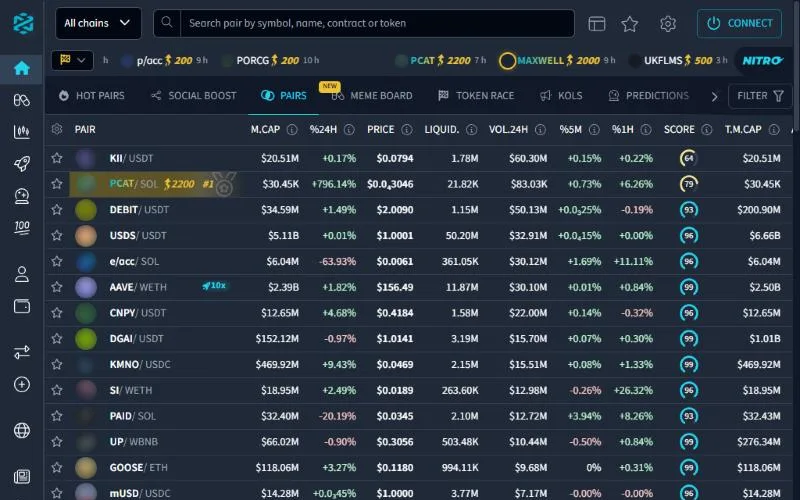Favorite the DGAI/USDT pair
800x500 pixels.
pos(57,338)
